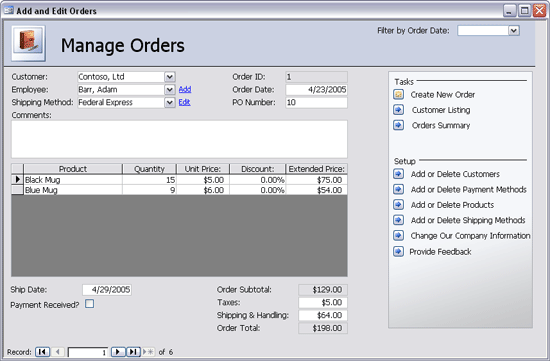
Task: Open Add or Delete Shipping Methods text link
Action: [468, 220]
